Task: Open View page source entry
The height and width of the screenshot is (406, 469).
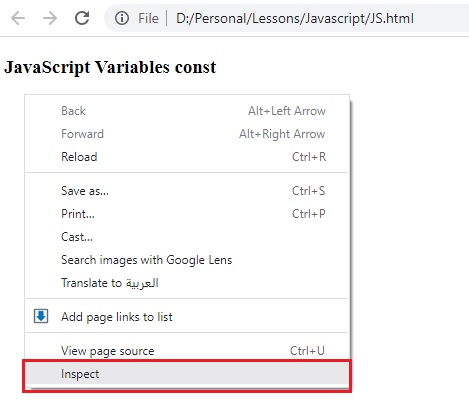Action: tap(187, 351)
